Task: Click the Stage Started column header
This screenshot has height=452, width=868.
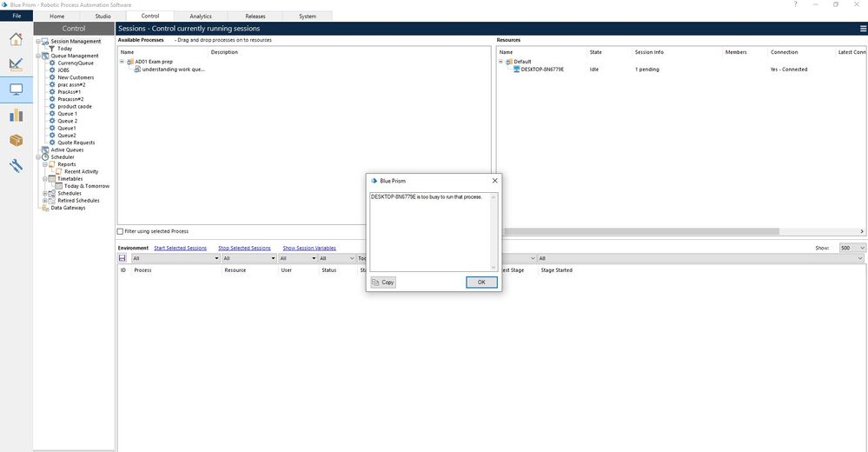Action: (x=556, y=270)
